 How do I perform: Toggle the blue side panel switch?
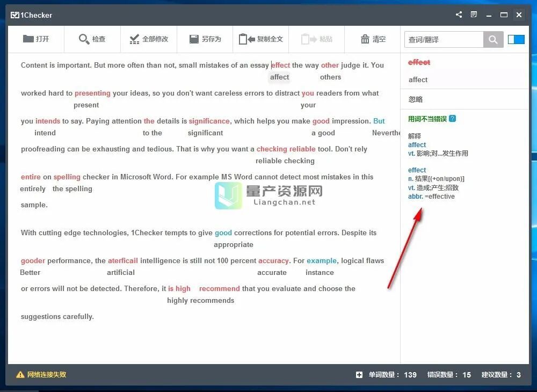516,39
